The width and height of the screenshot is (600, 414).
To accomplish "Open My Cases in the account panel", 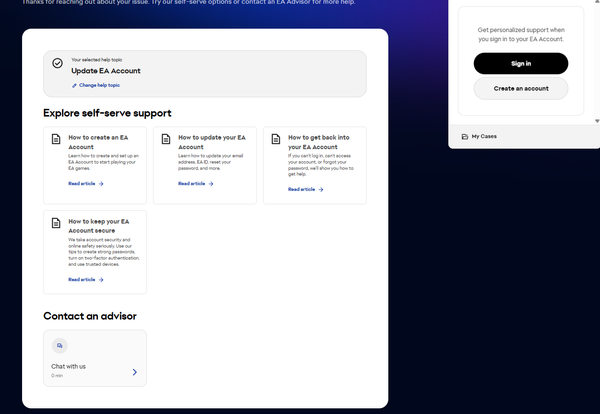I will 484,136.
